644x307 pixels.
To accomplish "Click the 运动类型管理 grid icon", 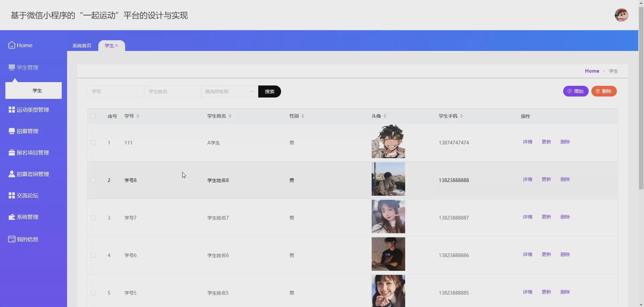I will tap(12, 110).
